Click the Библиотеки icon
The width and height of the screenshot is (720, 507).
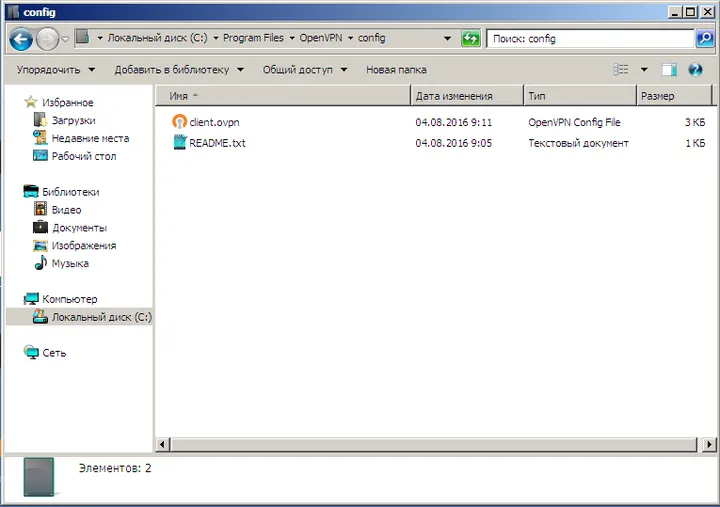coord(31,191)
